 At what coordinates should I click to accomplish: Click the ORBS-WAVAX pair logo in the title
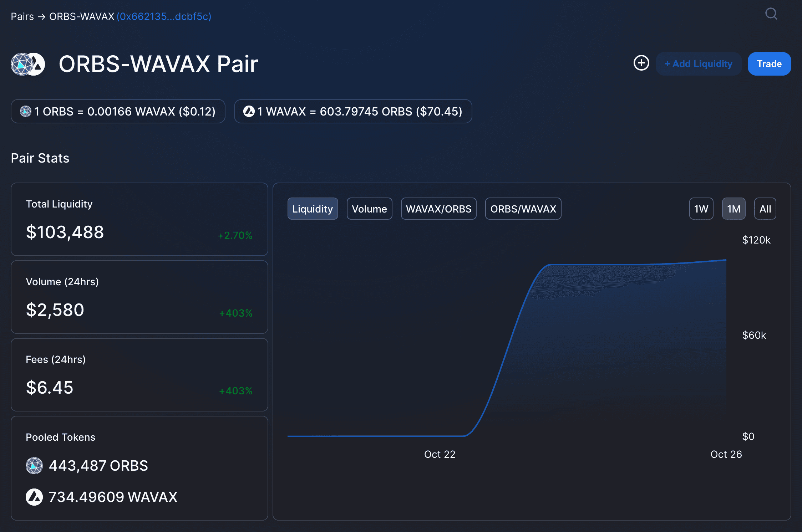(x=28, y=64)
